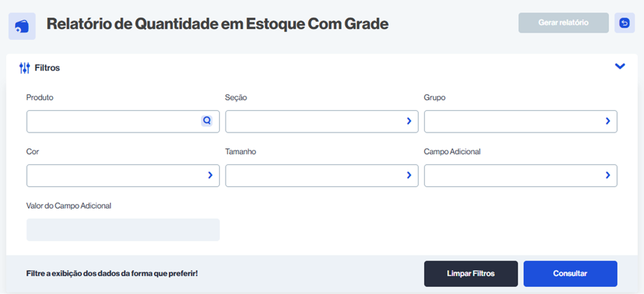Open Seção lookup with its arrow icon

click(409, 121)
